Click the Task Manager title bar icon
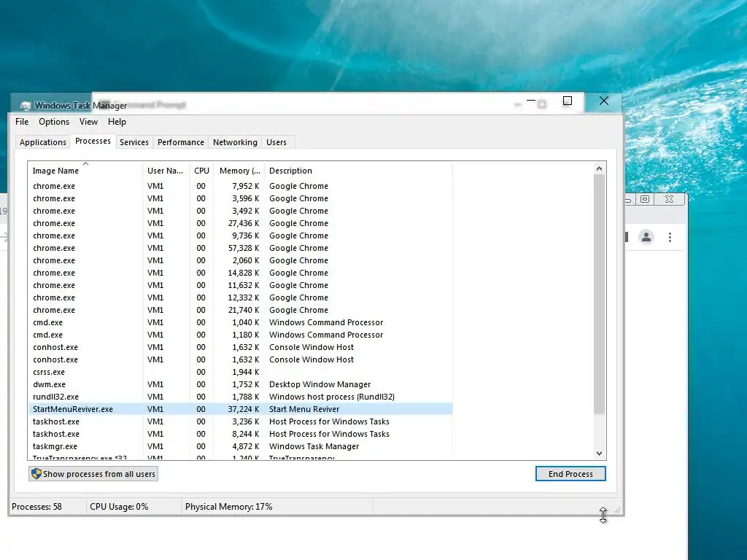Image resolution: width=747 pixels, height=560 pixels. pos(26,106)
